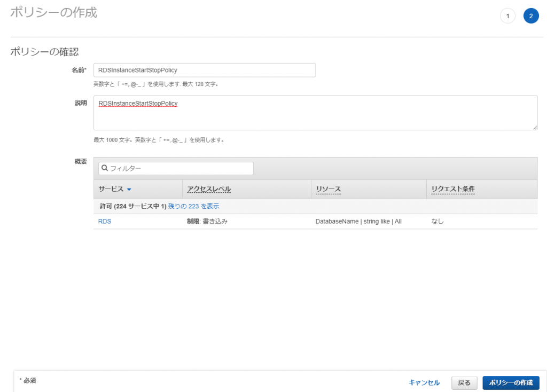The width and height of the screenshot is (547, 392).
Task: Click the search magnifier icon in filter
Action: tap(104, 168)
